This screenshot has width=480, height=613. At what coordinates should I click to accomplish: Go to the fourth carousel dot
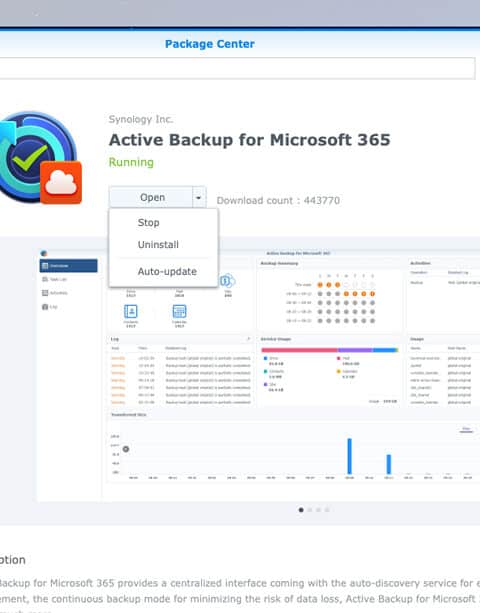point(327,510)
